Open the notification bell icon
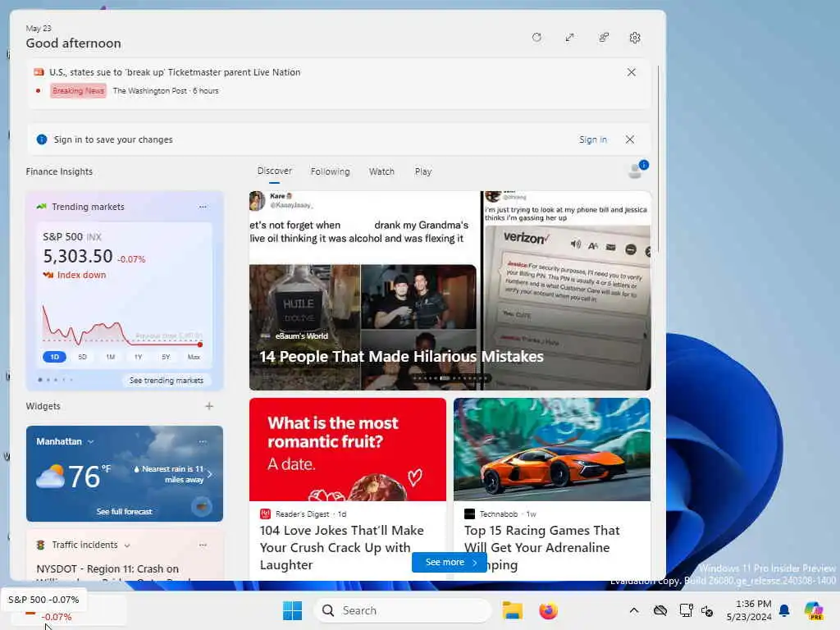Viewport: 840px width, 630px height. 784,610
